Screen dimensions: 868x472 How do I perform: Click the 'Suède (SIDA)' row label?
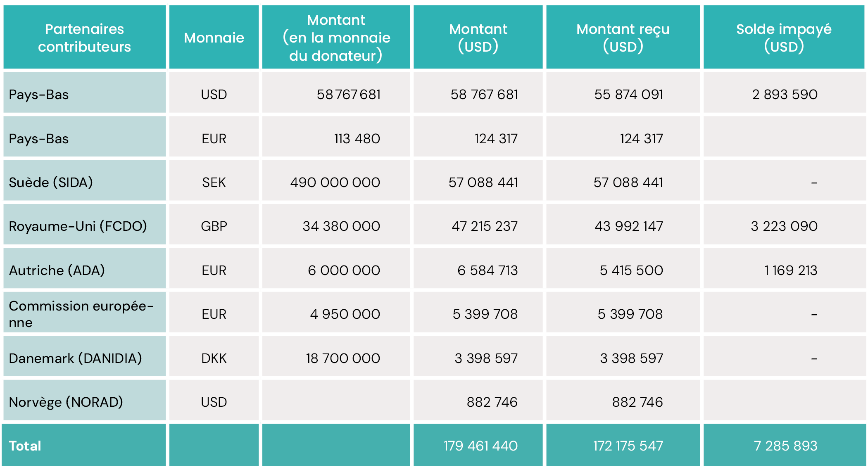point(51,182)
